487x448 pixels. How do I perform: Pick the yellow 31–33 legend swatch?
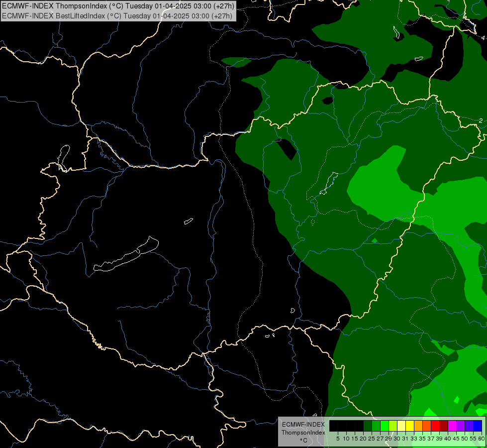coord(410,426)
